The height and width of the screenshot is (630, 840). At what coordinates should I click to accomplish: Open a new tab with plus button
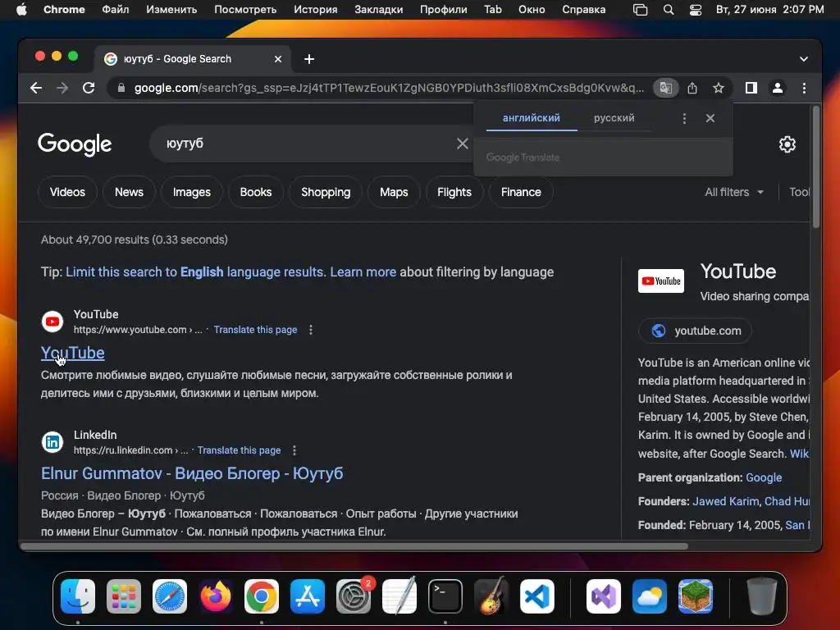(309, 59)
